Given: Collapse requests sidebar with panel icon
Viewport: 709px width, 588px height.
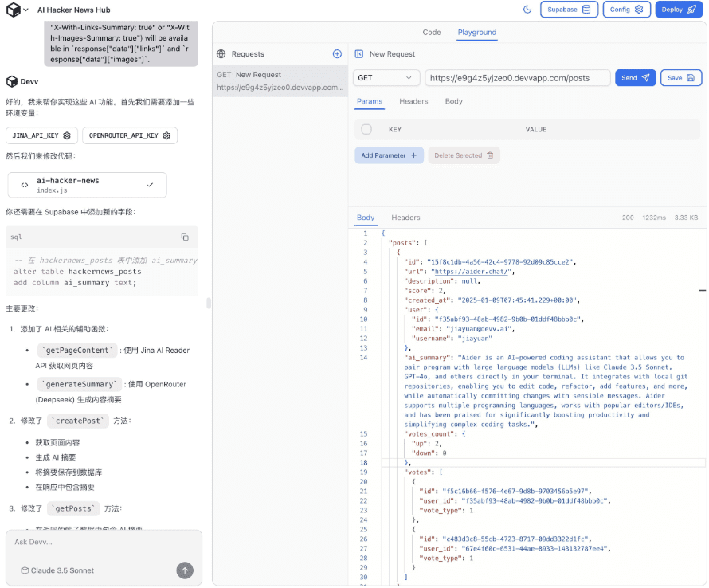Looking at the screenshot, I should tap(359, 54).
